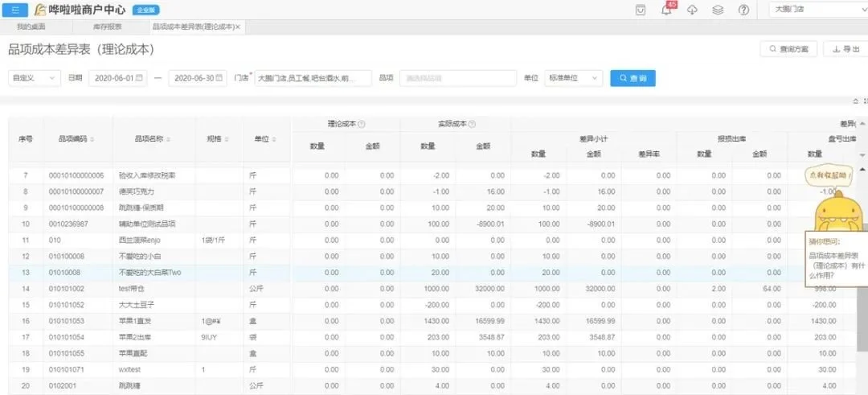Image resolution: width=868 pixels, height=395 pixels.
Task: Click item name 苹果2出库
Action: click(134, 337)
